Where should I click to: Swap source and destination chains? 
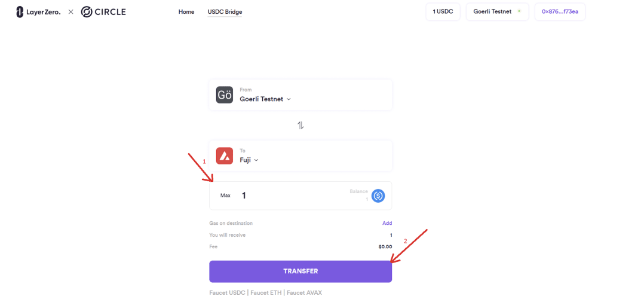(300, 126)
